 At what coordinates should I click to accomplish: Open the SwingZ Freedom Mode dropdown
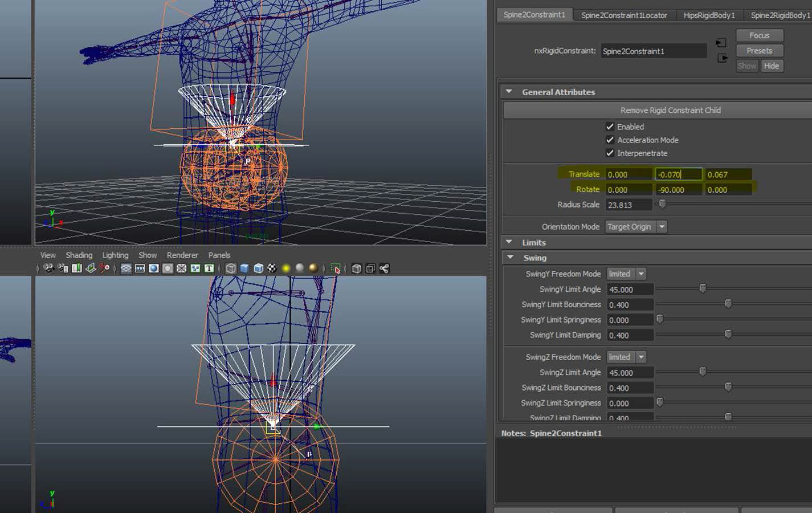coord(626,357)
